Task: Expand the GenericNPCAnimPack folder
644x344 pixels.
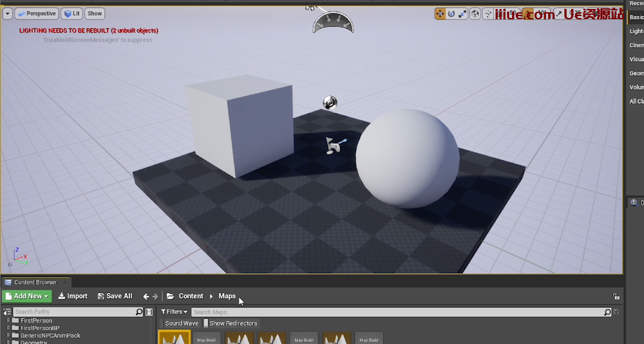Action: coord(9,335)
